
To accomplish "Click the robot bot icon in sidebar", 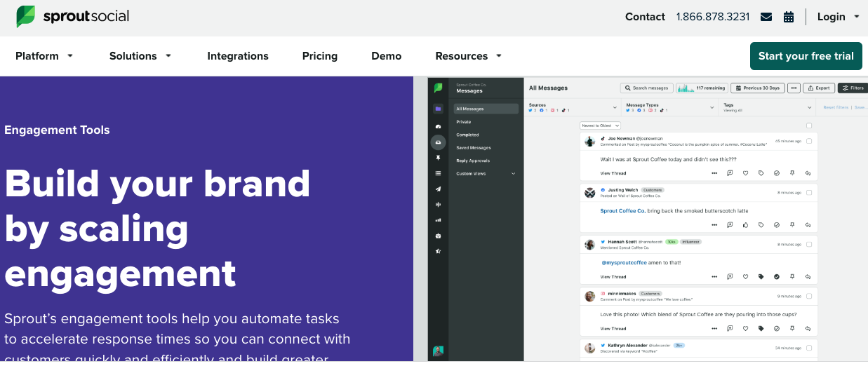I will coord(438,235).
